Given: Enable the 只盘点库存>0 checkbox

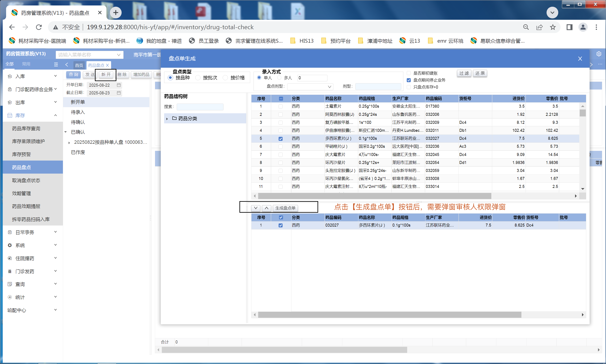Looking at the screenshot, I should point(409,87).
